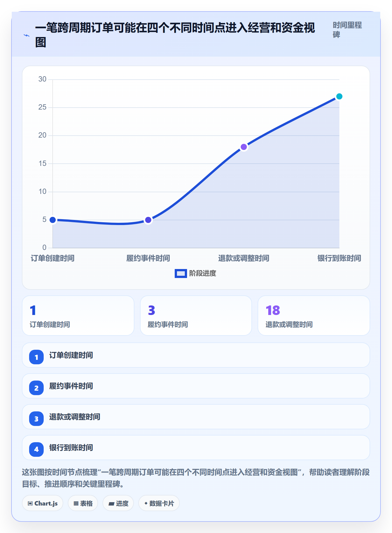Open the stat card showing 1
This screenshot has width=392, height=533.
(78, 316)
